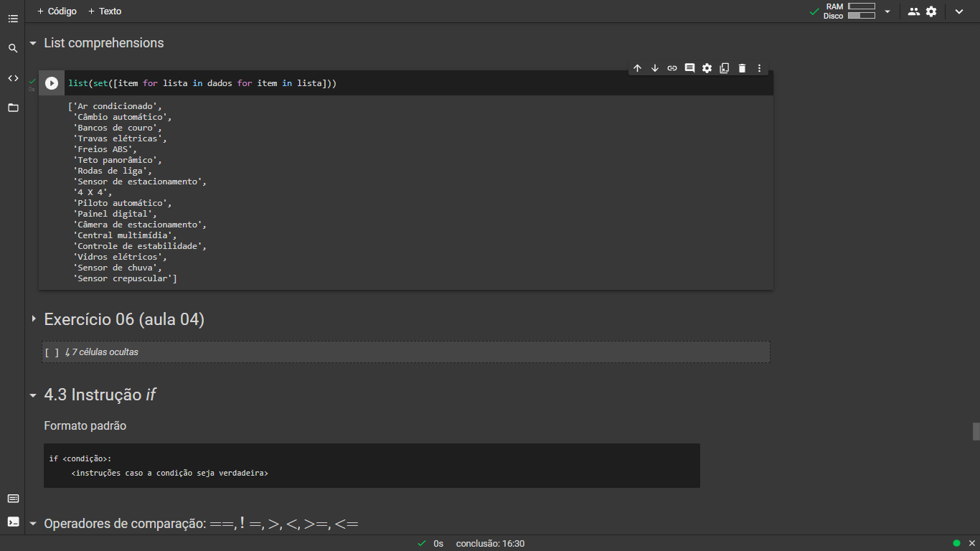Collapse the 4.3 Instrução if section

pos(33,395)
